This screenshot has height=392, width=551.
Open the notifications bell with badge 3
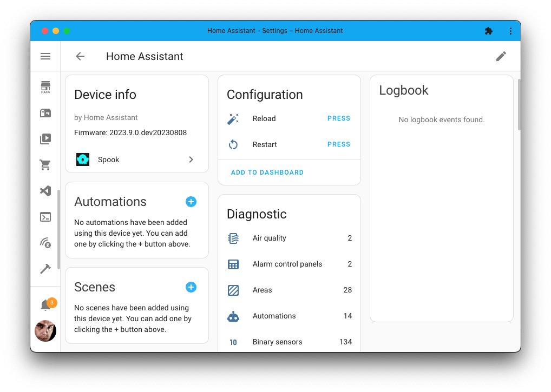point(45,304)
